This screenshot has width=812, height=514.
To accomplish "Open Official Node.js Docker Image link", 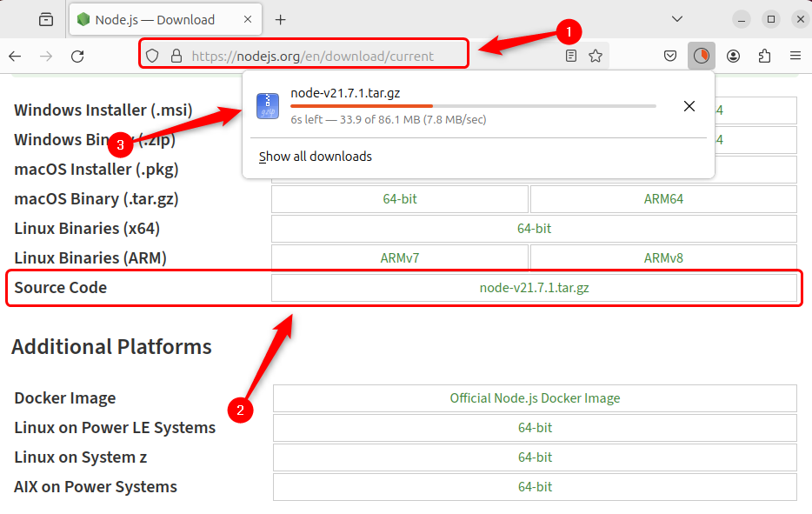I will coord(535,398).
